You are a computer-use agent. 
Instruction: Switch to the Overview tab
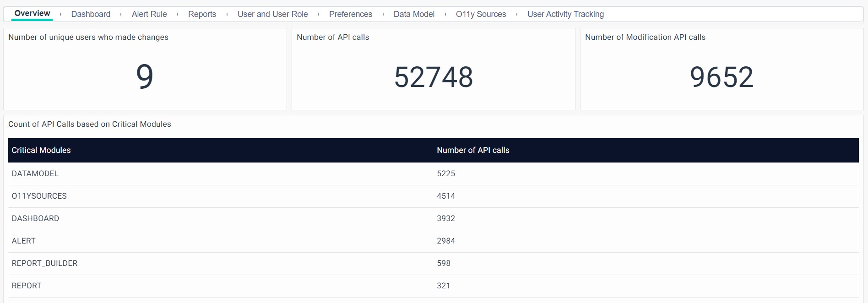[32, 14]
